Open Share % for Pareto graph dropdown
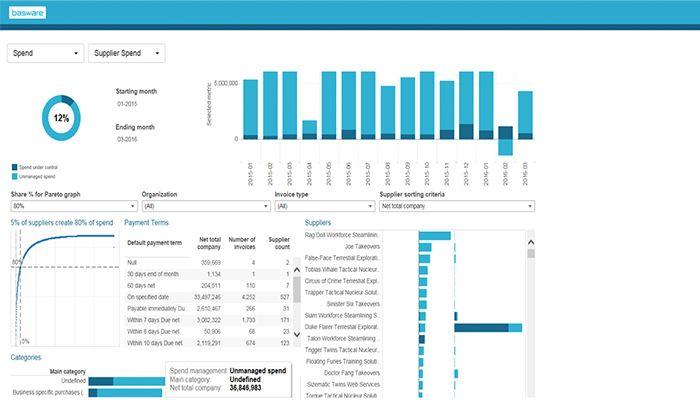This screenshot has height=400, width=700. (74, 206)
